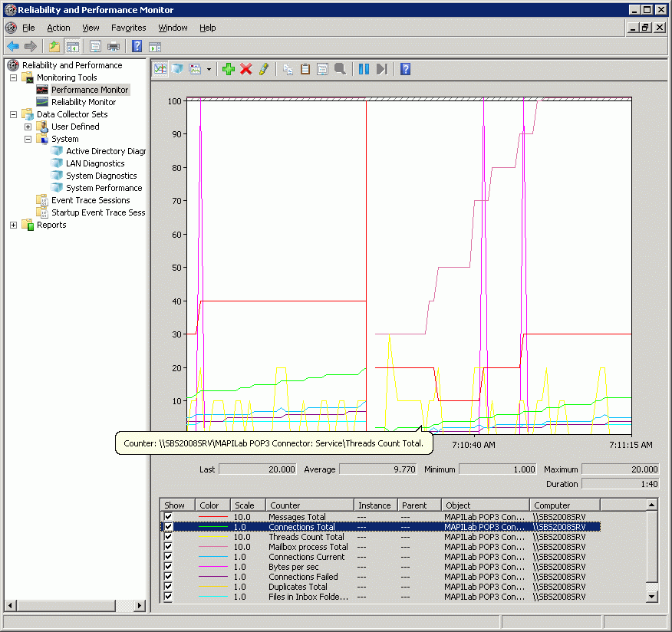This screenshot has height=632, width=672.
Task: Select Reliability Monitor in the tree
Action: point(83,102)
